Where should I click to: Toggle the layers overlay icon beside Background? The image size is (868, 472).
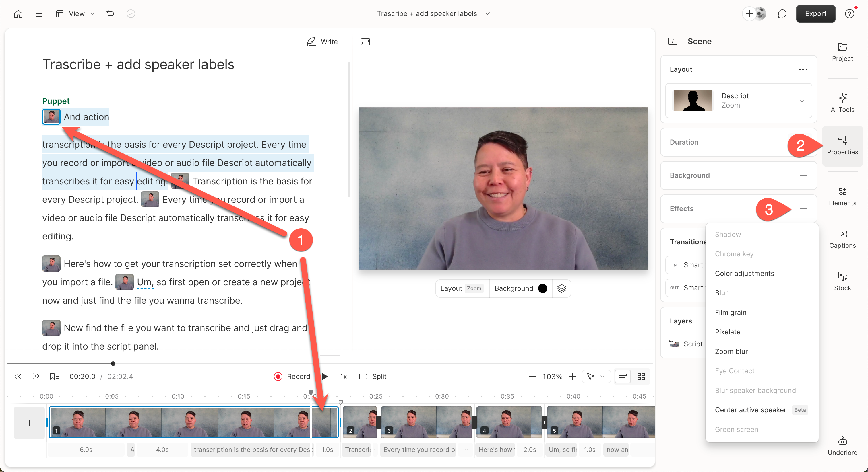pos(561,288)
